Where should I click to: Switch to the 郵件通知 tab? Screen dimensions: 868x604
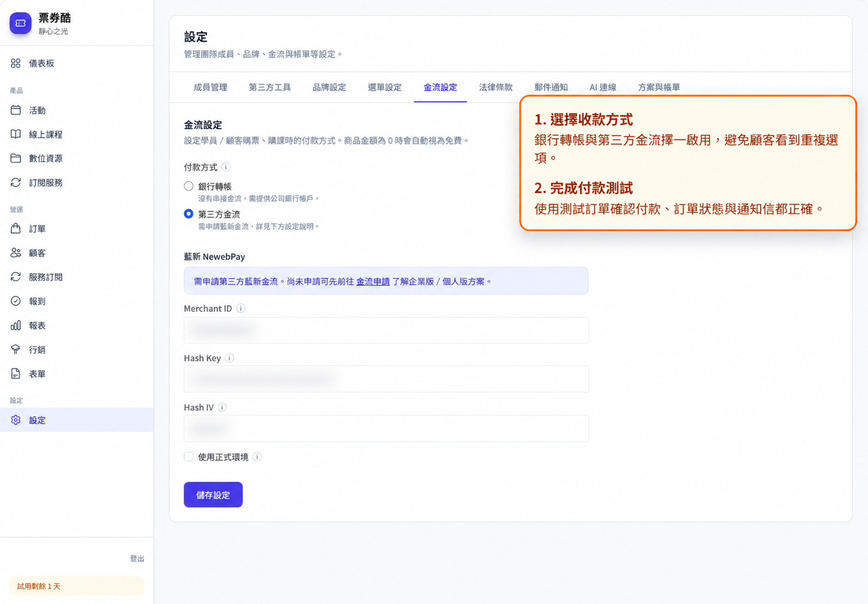(551, 87)
